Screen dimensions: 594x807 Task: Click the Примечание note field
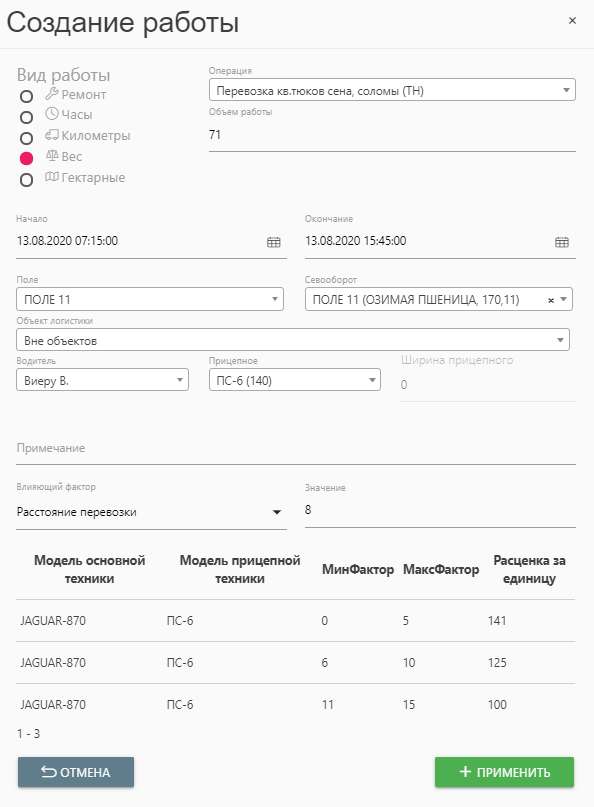tap(296, 448)
